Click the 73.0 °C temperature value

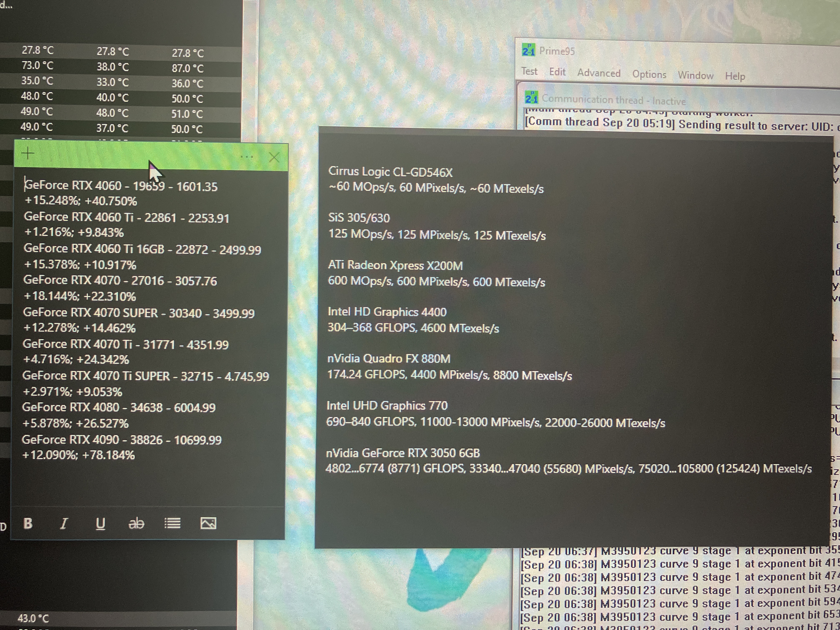coord(37,65)
